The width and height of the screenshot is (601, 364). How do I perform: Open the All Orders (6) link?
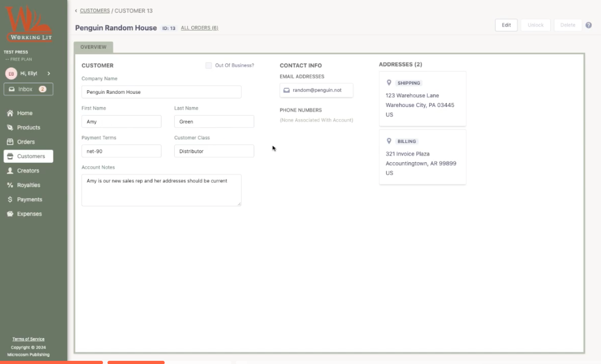(x=200, y=28)
